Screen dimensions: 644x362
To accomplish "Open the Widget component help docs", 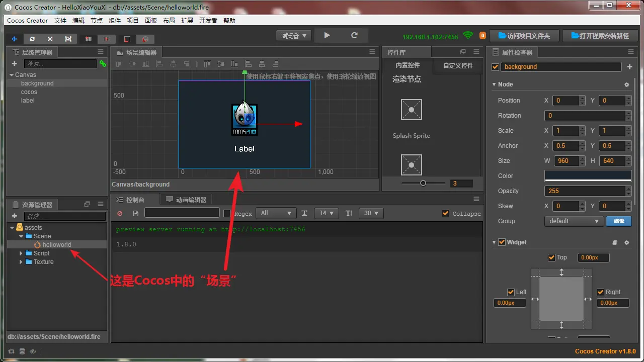I will 614,242.
